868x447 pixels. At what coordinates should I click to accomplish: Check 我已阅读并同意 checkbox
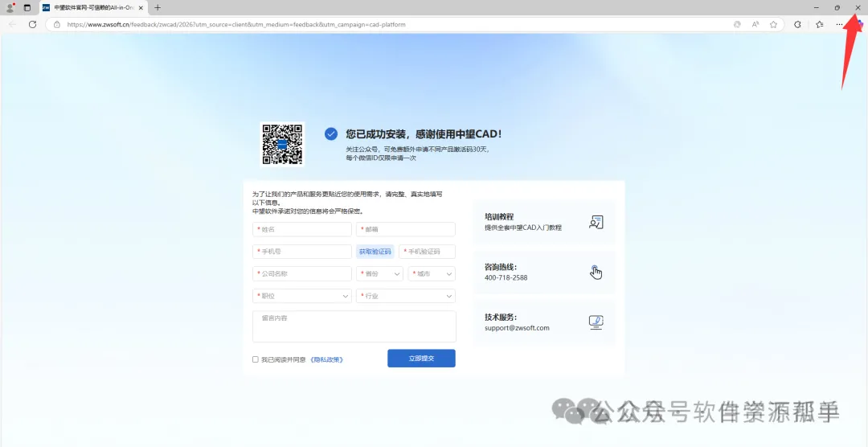click(x=256, y=359)
